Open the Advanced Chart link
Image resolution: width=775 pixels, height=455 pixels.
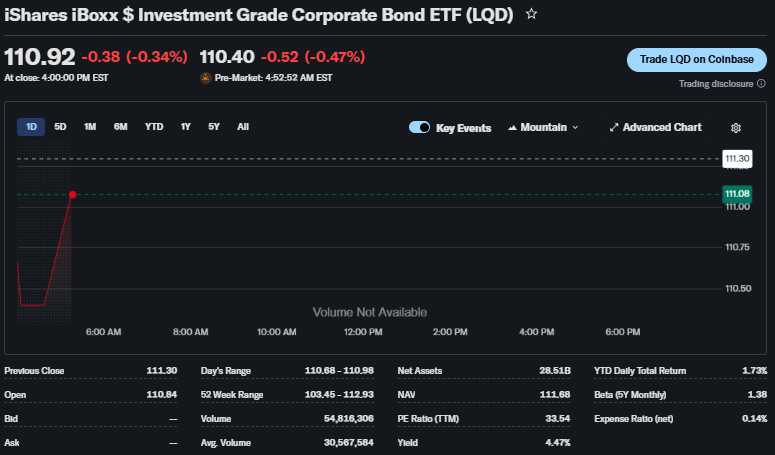coord(661,128)
